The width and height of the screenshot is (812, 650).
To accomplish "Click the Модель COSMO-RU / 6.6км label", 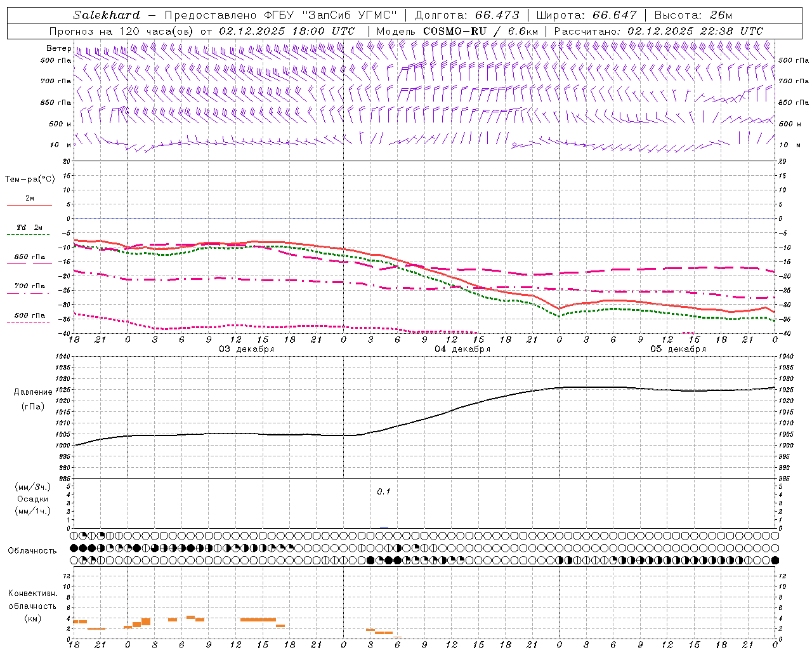I will click(457, 31).
